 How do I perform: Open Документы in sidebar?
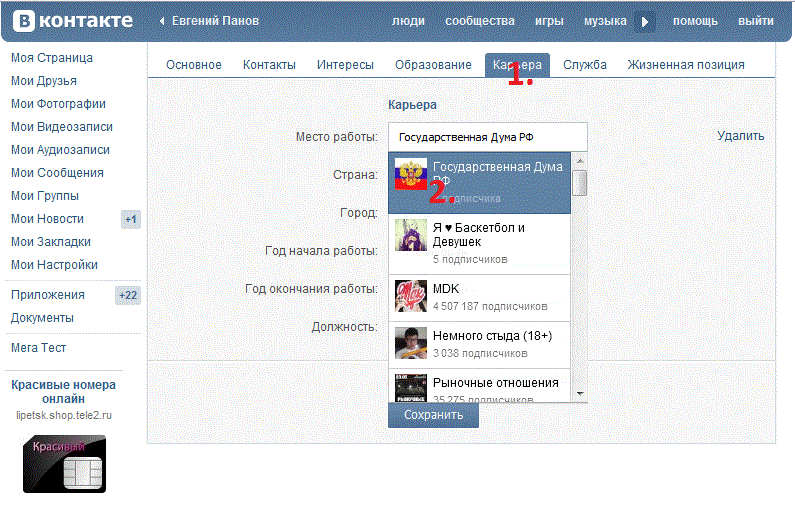pyautogui.click(x=42, y=318)
